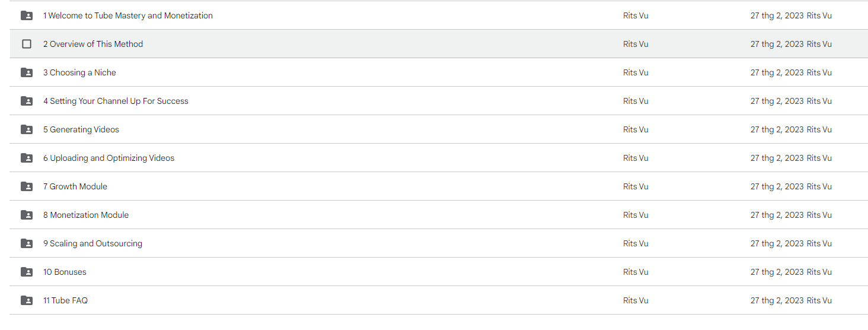This screenshot has height=330, width=868.
Task: Select the Monetization Module folder icon
Action: point(27,215)
